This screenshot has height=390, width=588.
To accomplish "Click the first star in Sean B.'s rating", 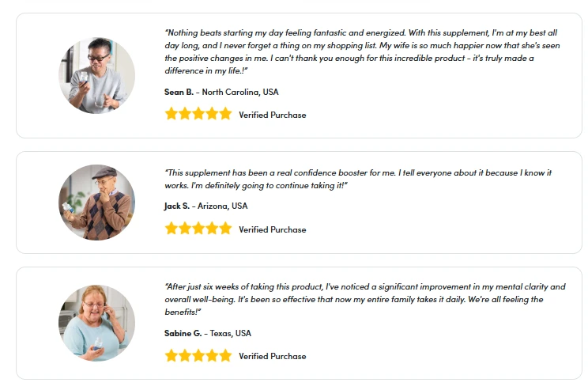I will [171, 114].
